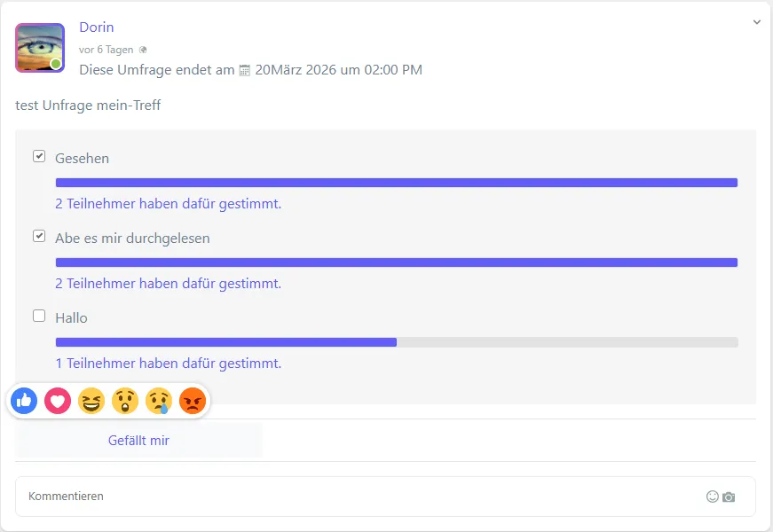This screenshot has height=532, width=773.
Task: View voters for Abe es mir durchgelesen
Action: pos(168,284)
